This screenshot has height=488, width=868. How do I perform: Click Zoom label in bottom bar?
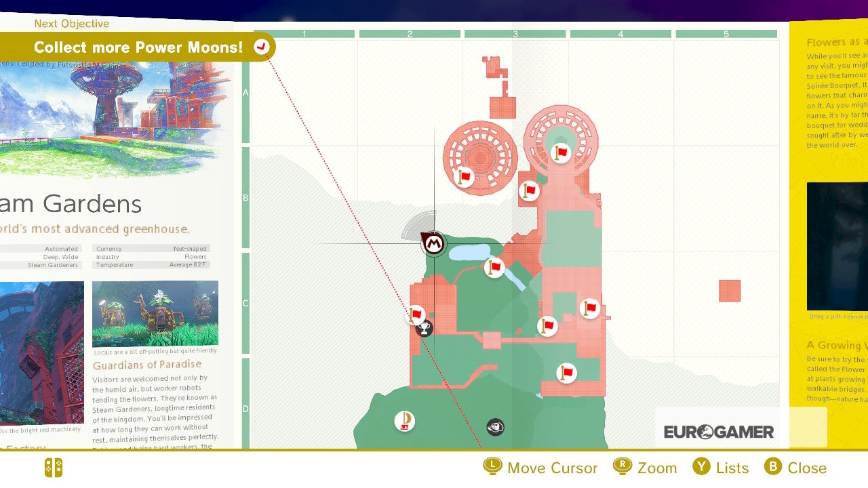(657, 468)
